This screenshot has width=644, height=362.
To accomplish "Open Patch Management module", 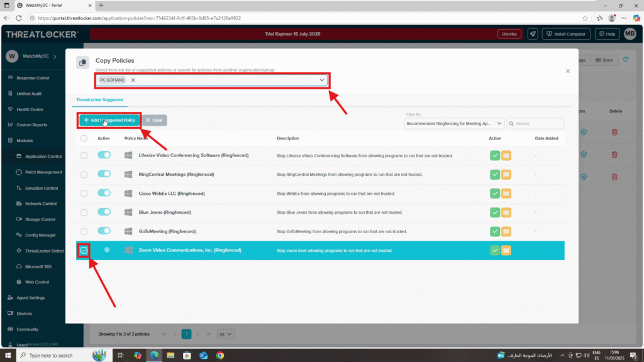I will click(43, 172).
